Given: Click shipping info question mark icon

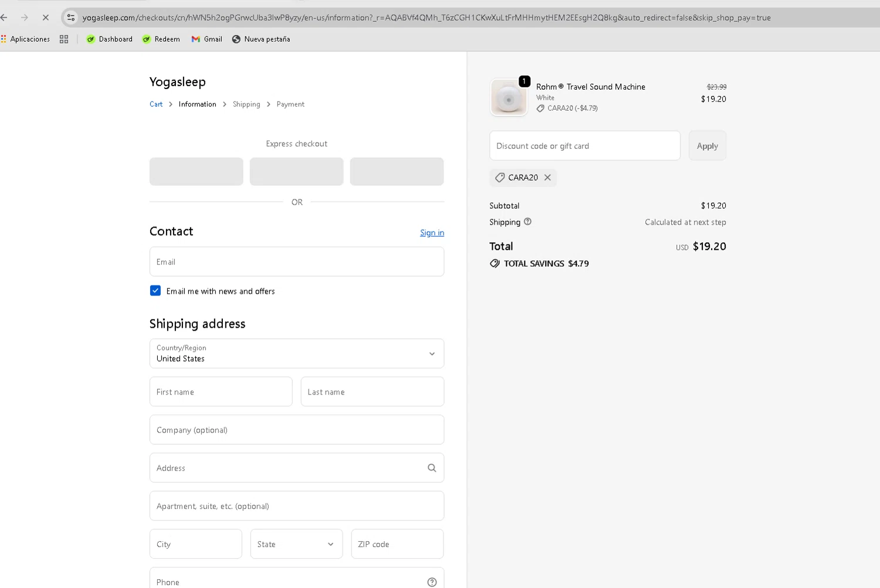Looking at the screenshot, I should [527, 222].
